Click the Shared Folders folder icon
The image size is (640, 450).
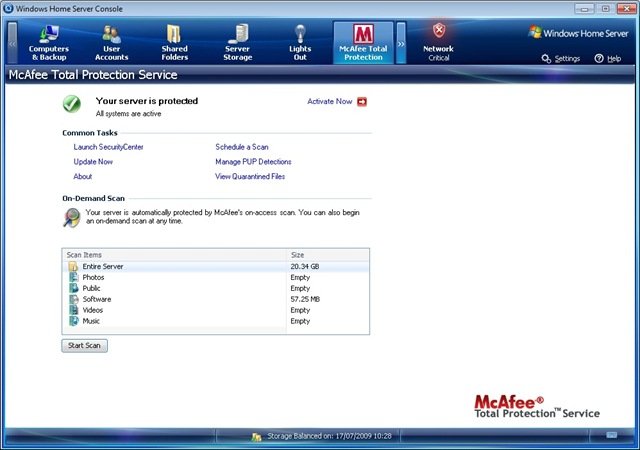(x=174, y=34)
